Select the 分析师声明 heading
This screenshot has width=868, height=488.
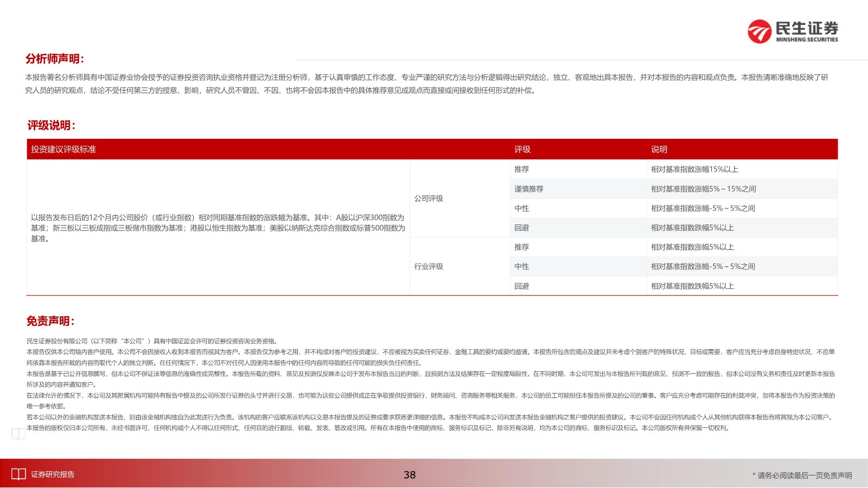pyautogui.click(x=55, y=59)
